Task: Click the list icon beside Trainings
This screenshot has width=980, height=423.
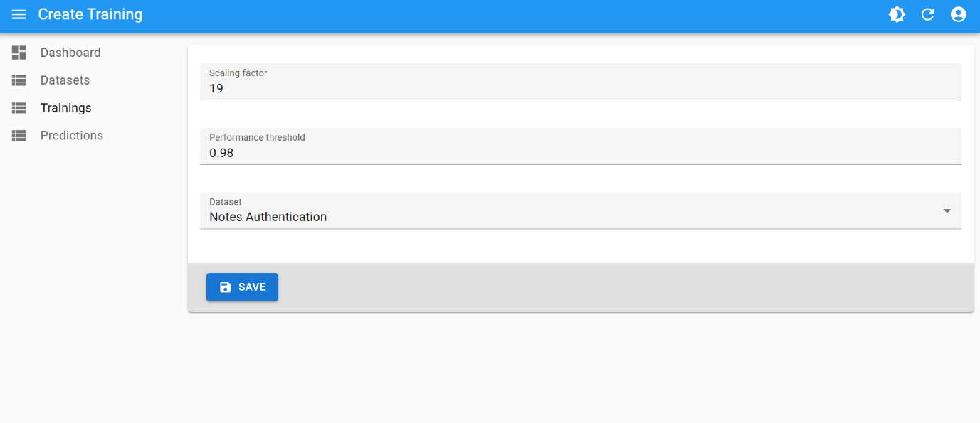Action: [x=19, y=108]
